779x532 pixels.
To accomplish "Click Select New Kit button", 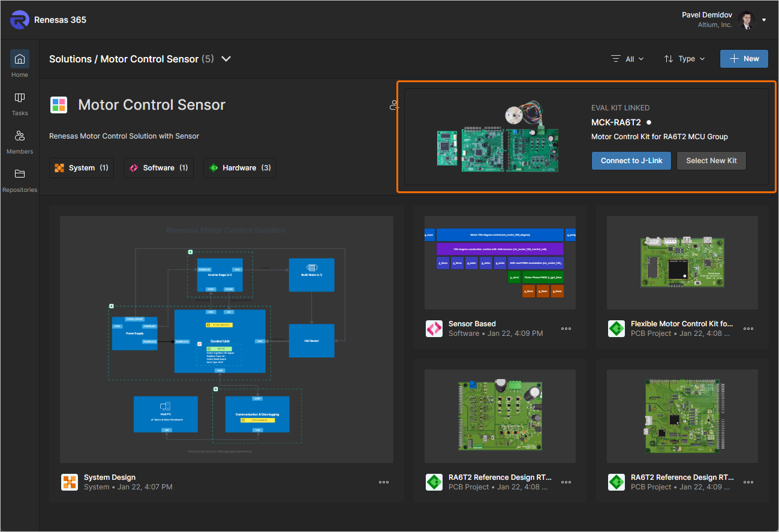I will pyautogui.click(x=711, y=161).
